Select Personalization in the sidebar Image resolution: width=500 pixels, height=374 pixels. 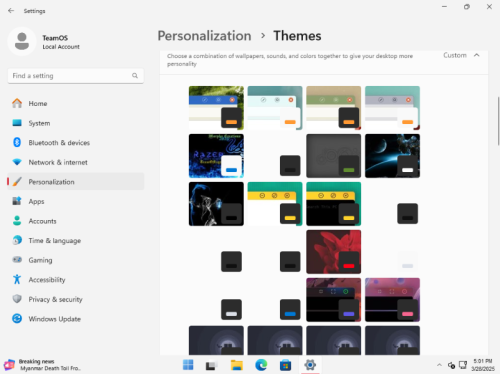(x=76, y=182)
